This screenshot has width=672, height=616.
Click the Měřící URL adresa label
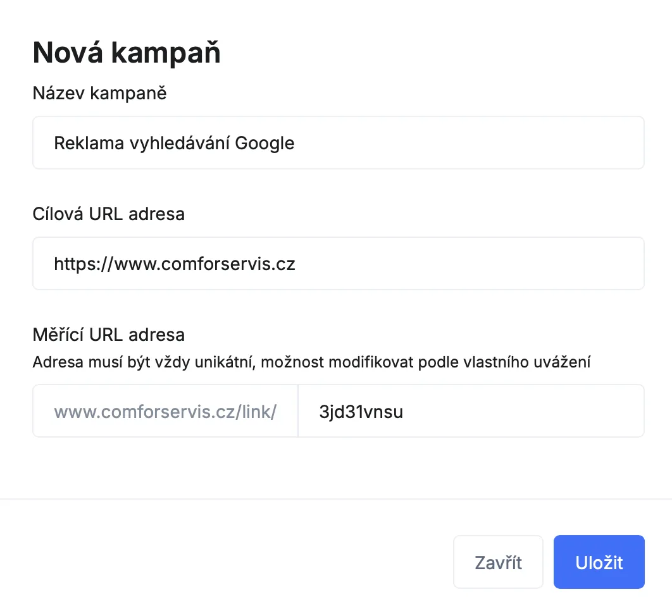(x=108, y=334)
